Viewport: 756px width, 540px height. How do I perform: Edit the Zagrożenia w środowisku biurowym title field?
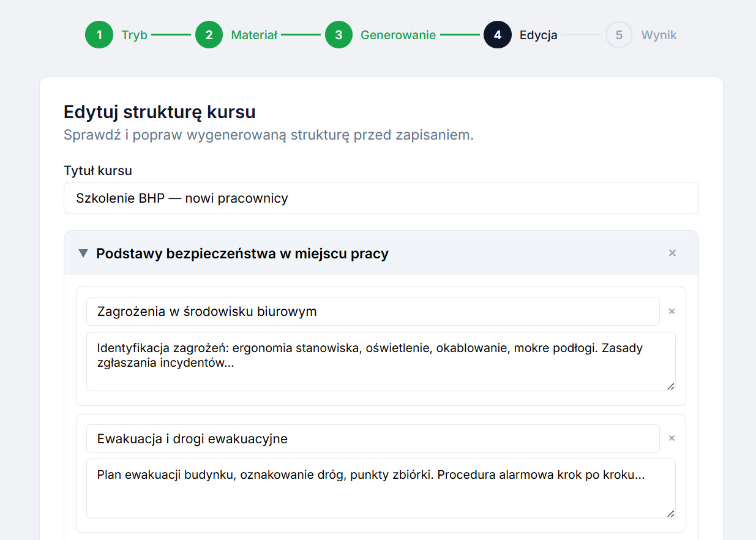pyautogui.click(x=372, y=312)
